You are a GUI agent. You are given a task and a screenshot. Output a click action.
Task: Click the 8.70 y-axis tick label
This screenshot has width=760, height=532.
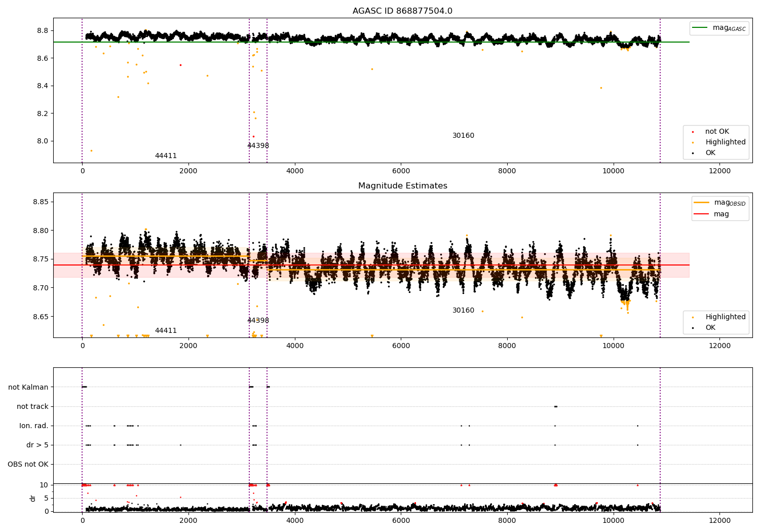pos(41,288)
